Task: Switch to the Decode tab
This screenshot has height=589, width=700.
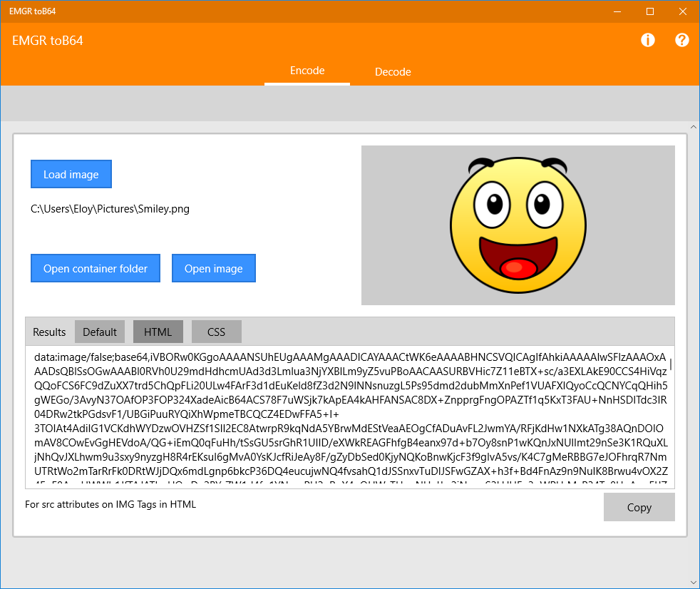Action: point(393,72)
